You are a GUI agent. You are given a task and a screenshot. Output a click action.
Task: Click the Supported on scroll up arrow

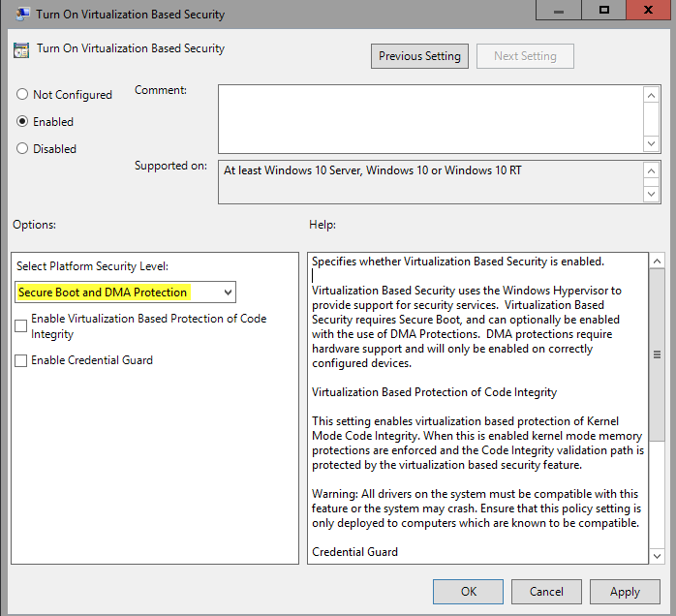coord(652,171)
